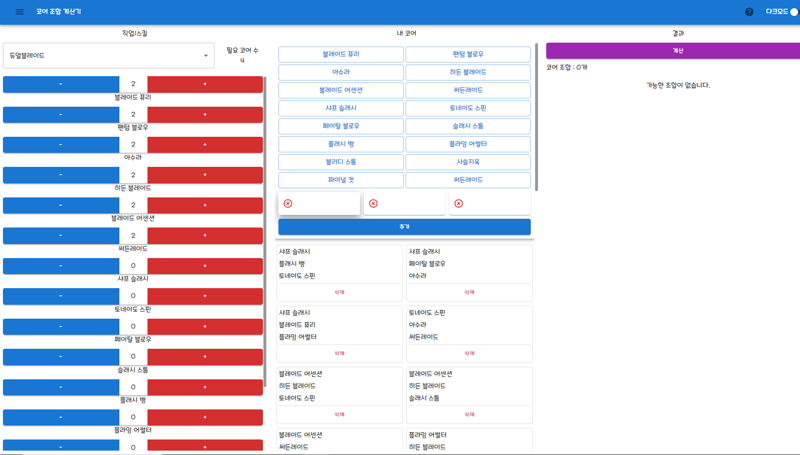Decrease the 토네이도 스핀 count
Image resolution: width=800 pixels, height=455 pixels.
pyautogui.click(x=61, y=296)
